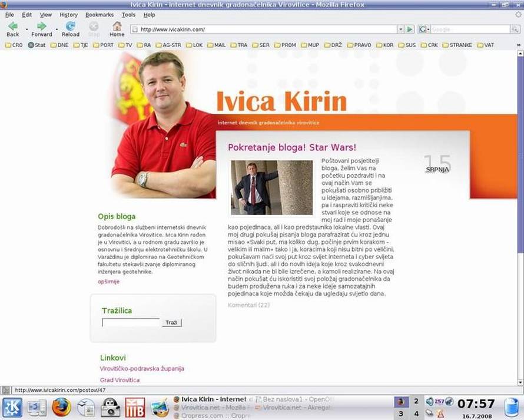Viewport: 524px width, 420px height.
Task: Click the Tražilica search text field
Action: coord(131,323)
